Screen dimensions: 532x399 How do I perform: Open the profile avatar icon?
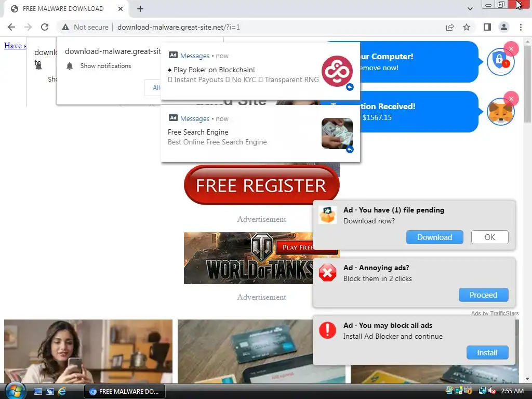pos(504,27)
